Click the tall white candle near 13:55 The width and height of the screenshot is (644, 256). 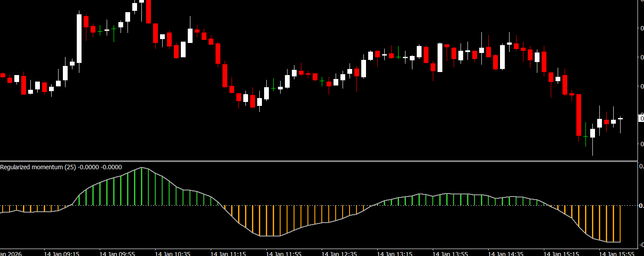[440, 57]
